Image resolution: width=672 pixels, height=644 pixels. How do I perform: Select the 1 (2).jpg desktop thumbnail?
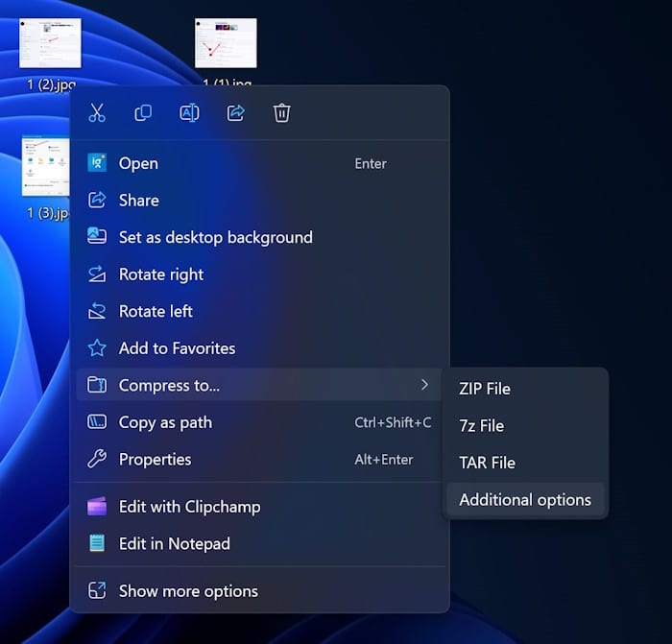50,43
